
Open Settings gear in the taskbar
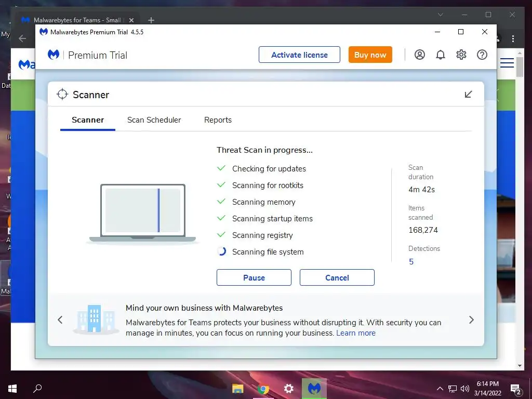tap(289, 389)
